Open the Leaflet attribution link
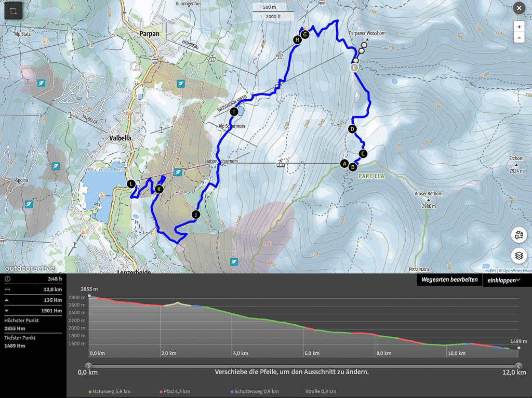Screen dimensions: 532x398 (x=489, y=271)
